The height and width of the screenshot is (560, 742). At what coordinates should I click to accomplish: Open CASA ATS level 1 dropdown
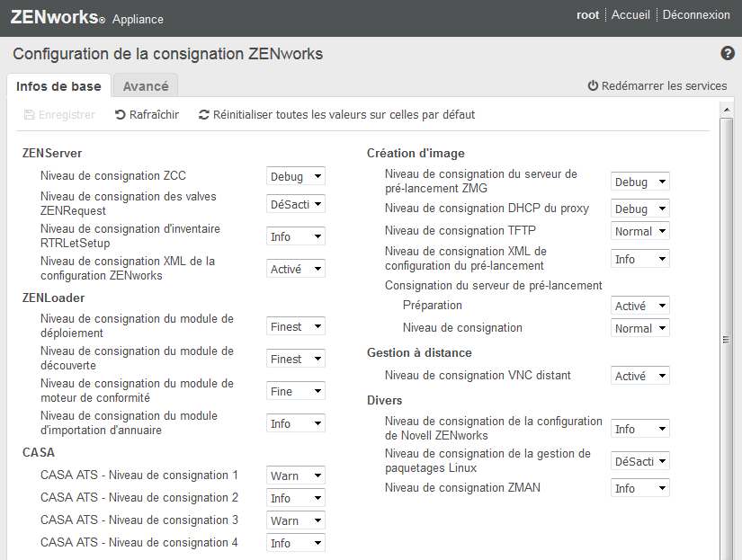296,476
